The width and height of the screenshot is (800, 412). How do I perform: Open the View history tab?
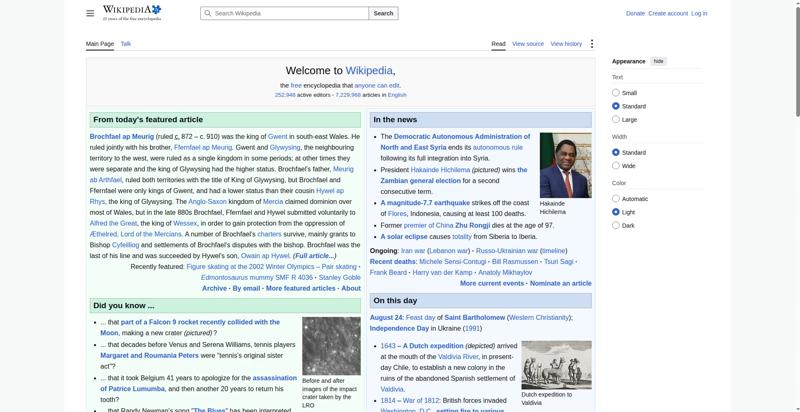[x=566, y=44]
